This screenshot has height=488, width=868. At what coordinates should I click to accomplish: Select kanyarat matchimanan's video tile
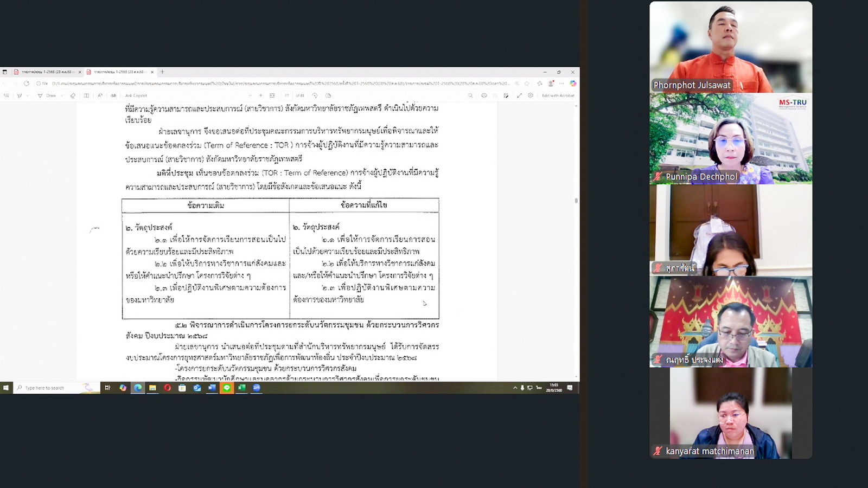(x=731, y=413)
